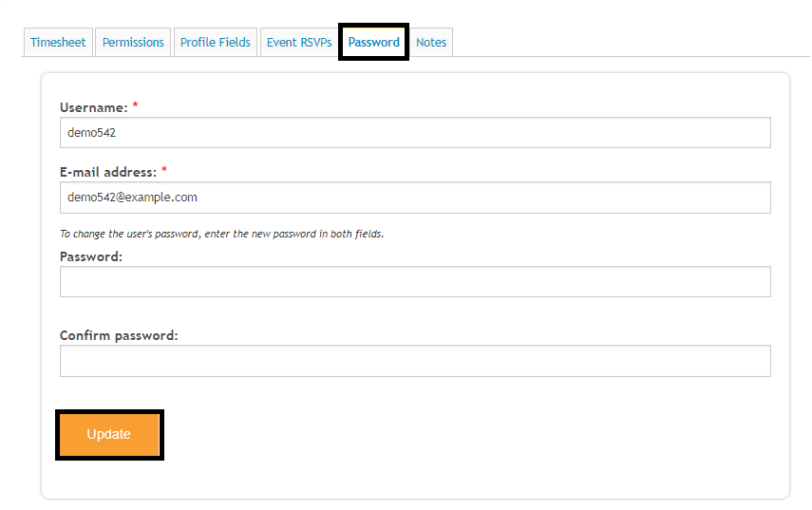Click the E-mail address: label
Screen dimensions: 812x510
[108, 173]
